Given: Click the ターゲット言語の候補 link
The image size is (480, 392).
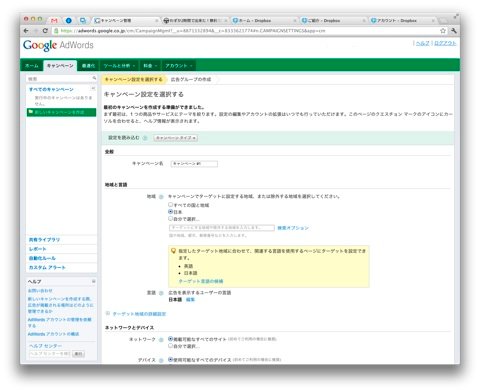Looking at the screenshot, I should [x=201, y=281].
